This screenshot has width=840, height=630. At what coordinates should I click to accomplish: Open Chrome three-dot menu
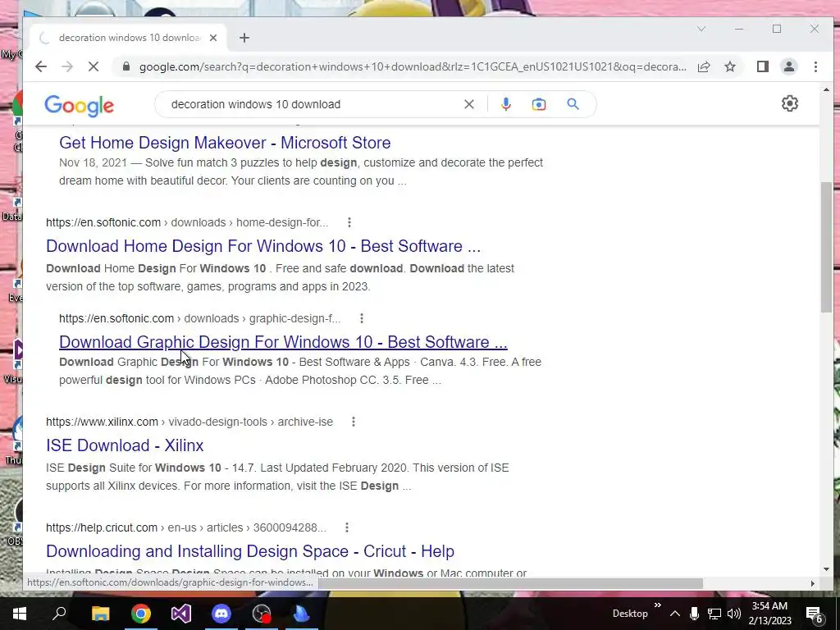[x=815, y=66]
